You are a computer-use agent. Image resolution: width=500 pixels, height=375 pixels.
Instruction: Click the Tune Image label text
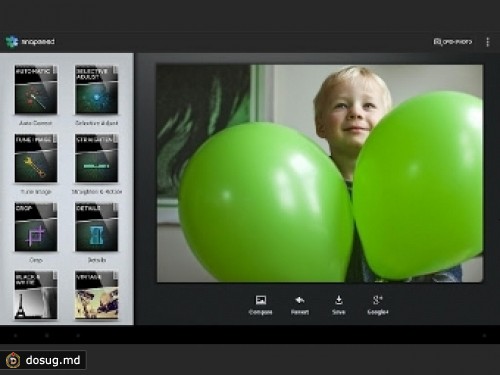36,192
